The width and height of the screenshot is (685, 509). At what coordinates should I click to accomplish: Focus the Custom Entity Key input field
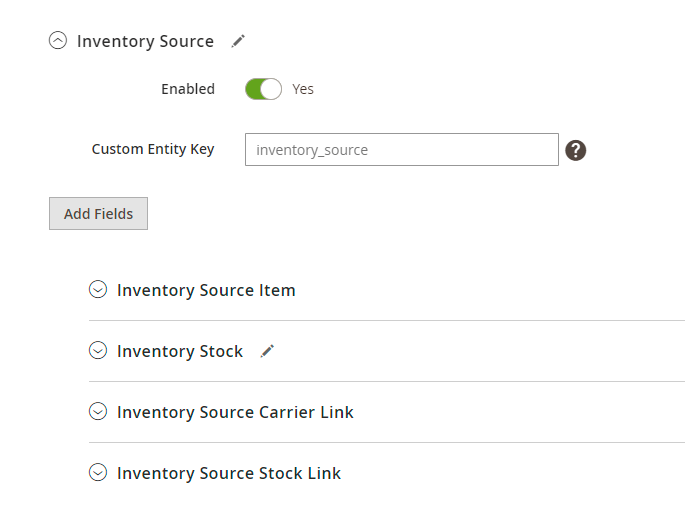(401, 150)
